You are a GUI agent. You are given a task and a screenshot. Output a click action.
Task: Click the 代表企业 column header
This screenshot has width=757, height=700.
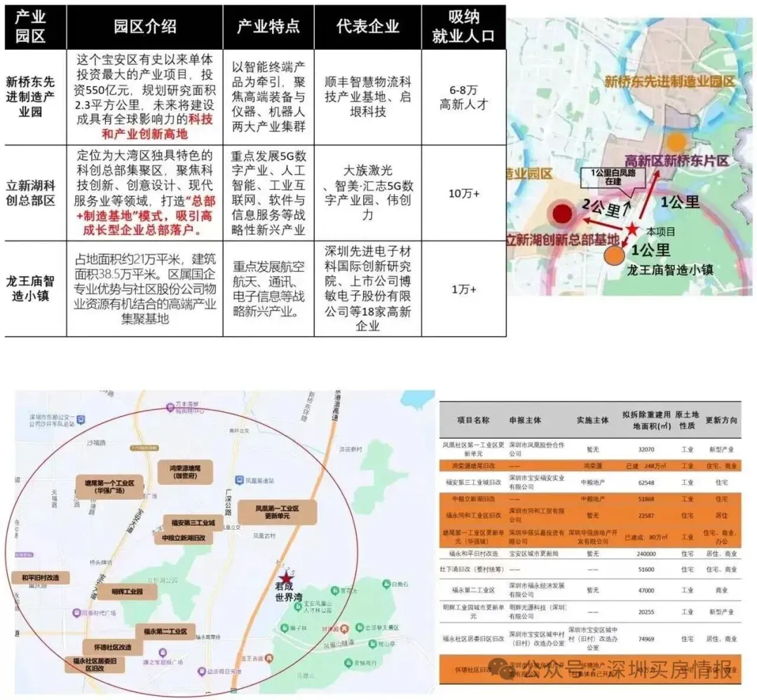coord(368,26)
